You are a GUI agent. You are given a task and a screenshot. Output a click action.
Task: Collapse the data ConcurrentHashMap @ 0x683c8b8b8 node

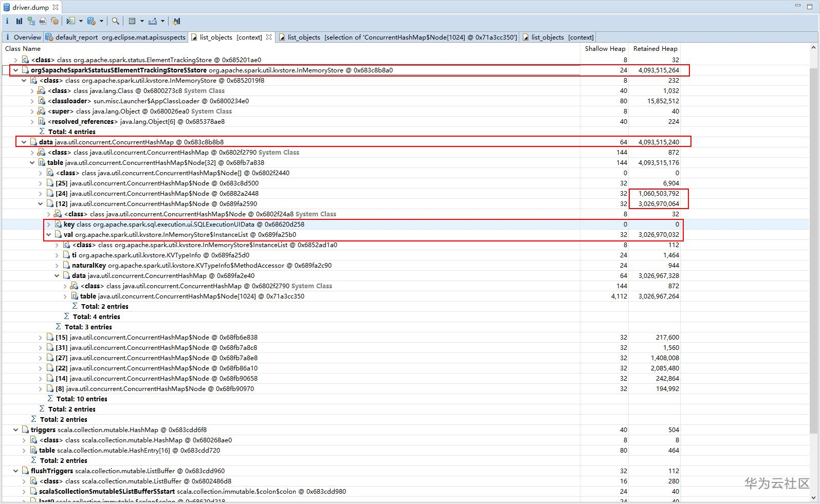click(x=24, y=142)
